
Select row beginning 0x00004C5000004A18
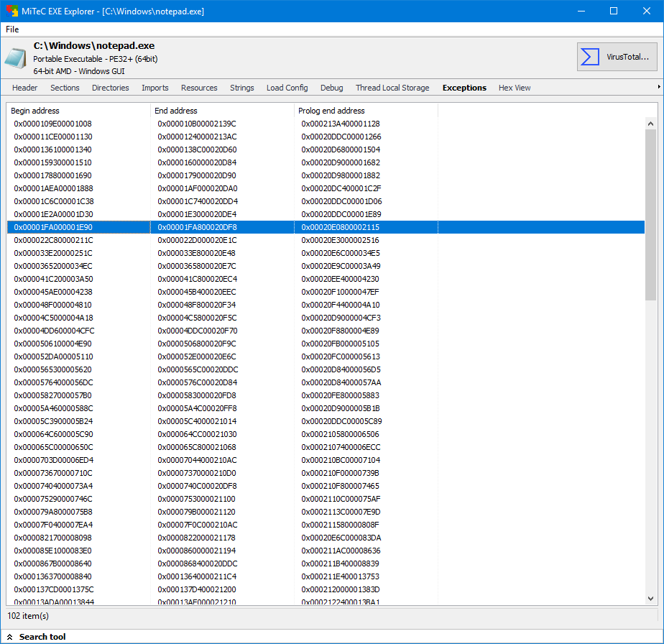[326, 318]
